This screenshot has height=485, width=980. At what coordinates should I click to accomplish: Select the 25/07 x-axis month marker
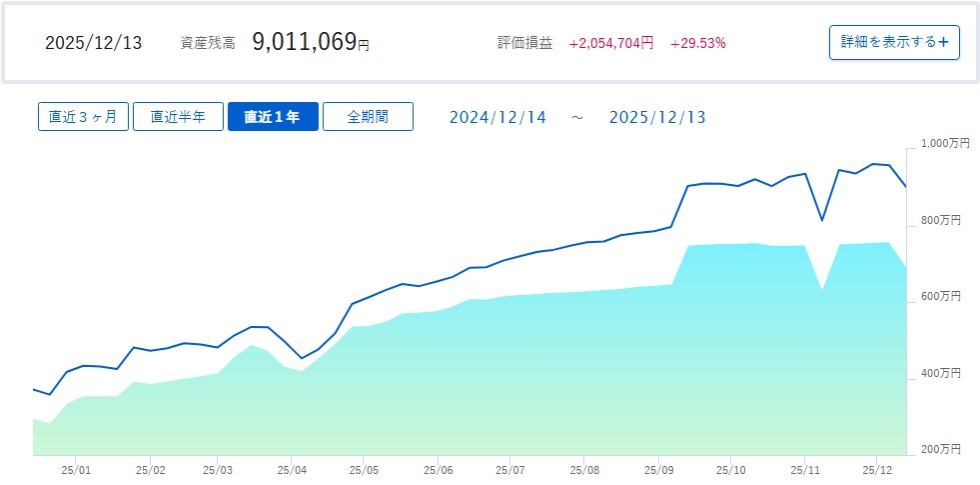509,468
